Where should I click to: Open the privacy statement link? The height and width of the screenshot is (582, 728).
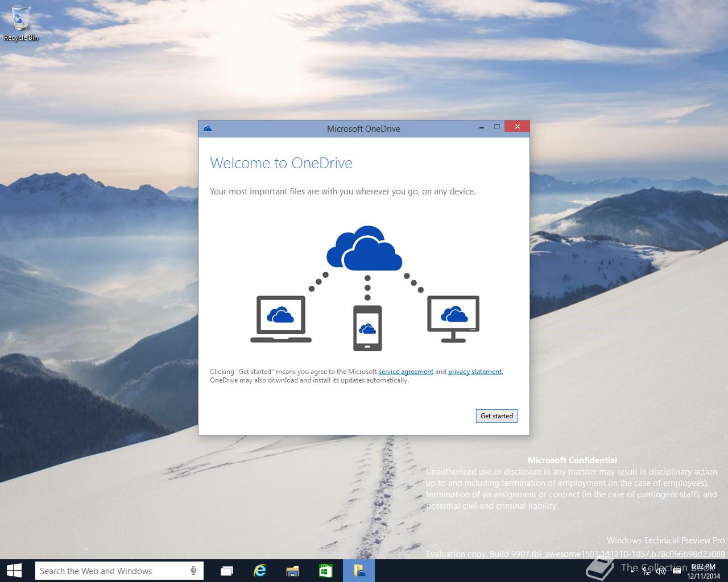pos(475,372)
